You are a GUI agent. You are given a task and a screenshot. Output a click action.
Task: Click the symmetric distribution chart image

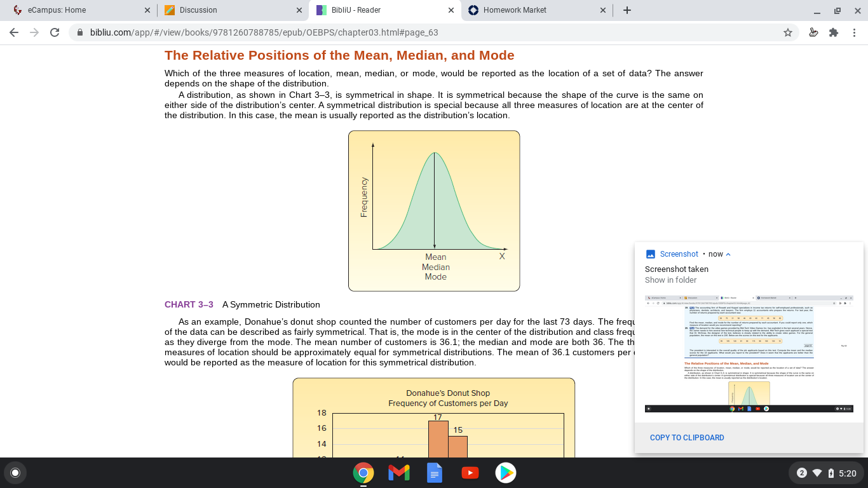tap(434, 211)
